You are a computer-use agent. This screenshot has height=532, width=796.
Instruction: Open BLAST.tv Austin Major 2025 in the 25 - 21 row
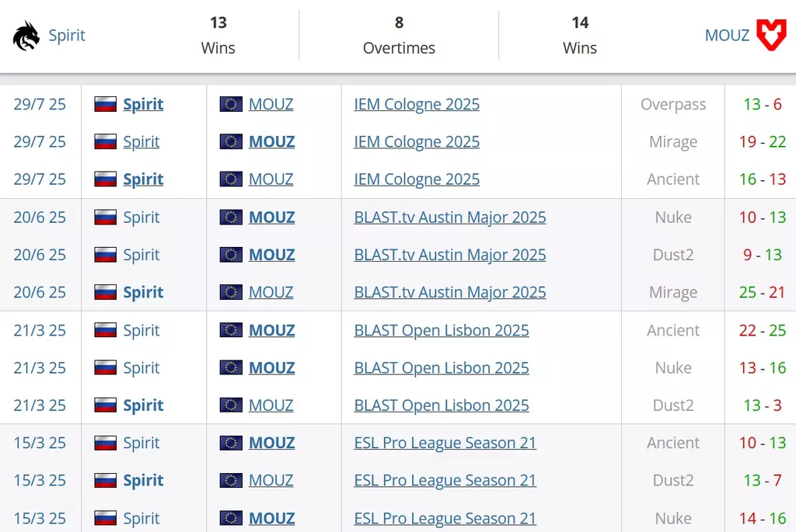tap(450, 292)
